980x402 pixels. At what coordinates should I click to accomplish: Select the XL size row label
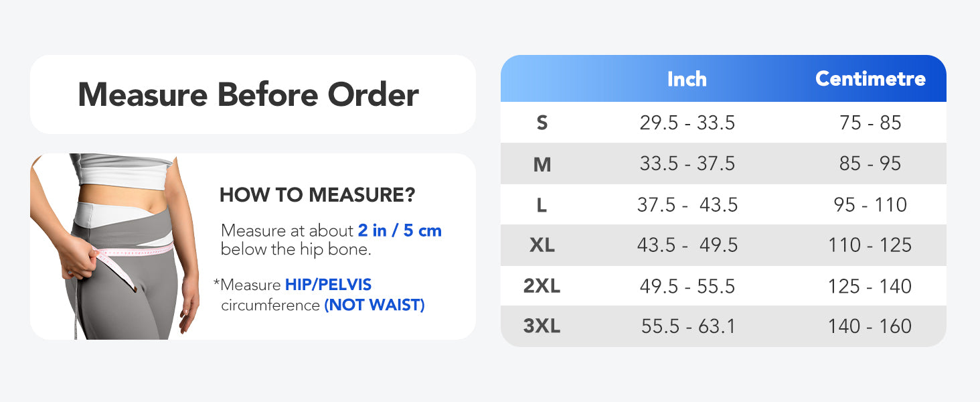click(x=542, y=245)
